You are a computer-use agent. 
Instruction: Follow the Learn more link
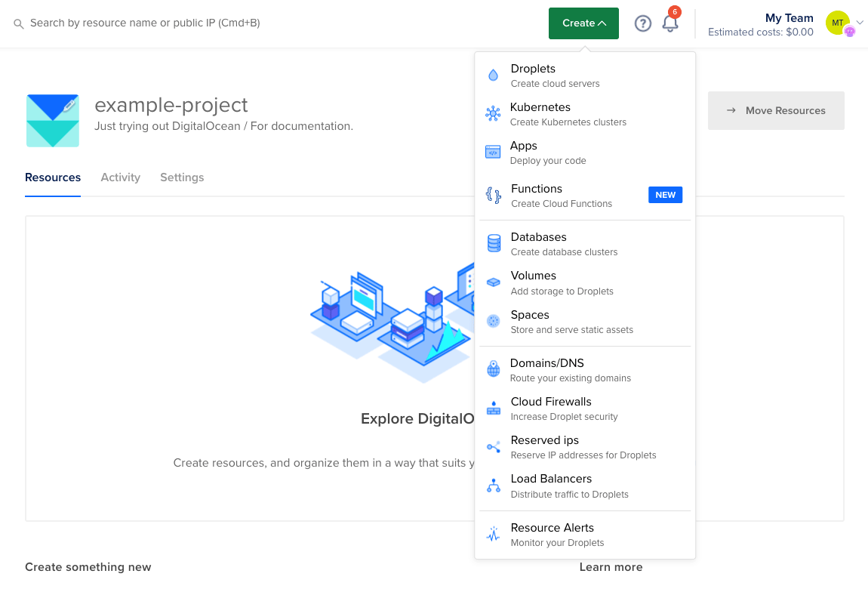[x=611, y=567]
